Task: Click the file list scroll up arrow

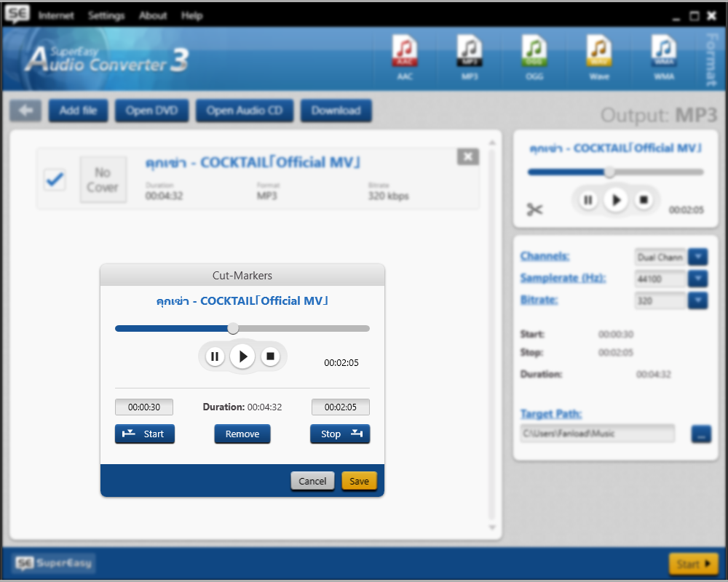Action: pos(492,143)
